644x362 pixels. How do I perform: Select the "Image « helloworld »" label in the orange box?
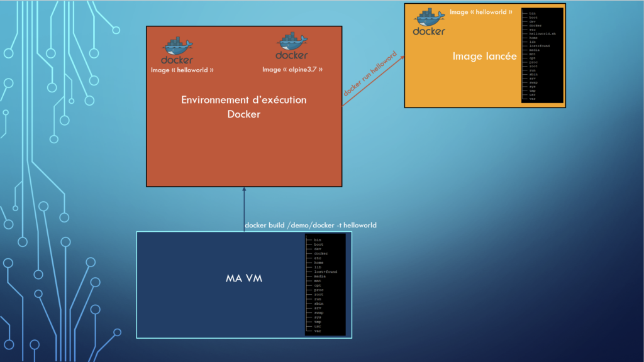tap(481, 12)
